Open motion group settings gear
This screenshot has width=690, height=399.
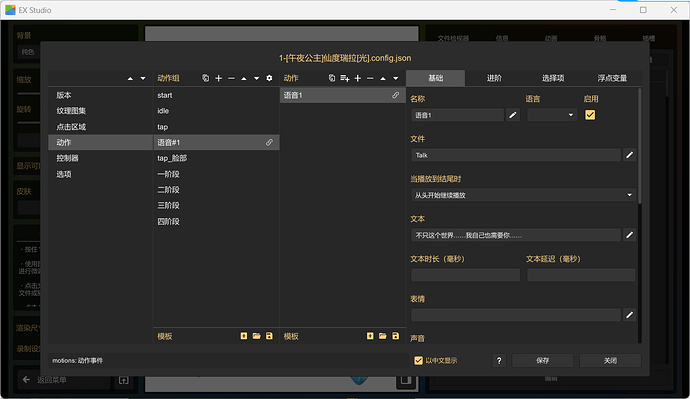269,78
